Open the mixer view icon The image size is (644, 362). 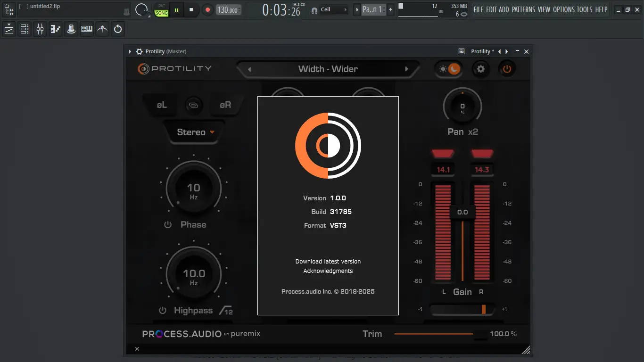(40, 29)
